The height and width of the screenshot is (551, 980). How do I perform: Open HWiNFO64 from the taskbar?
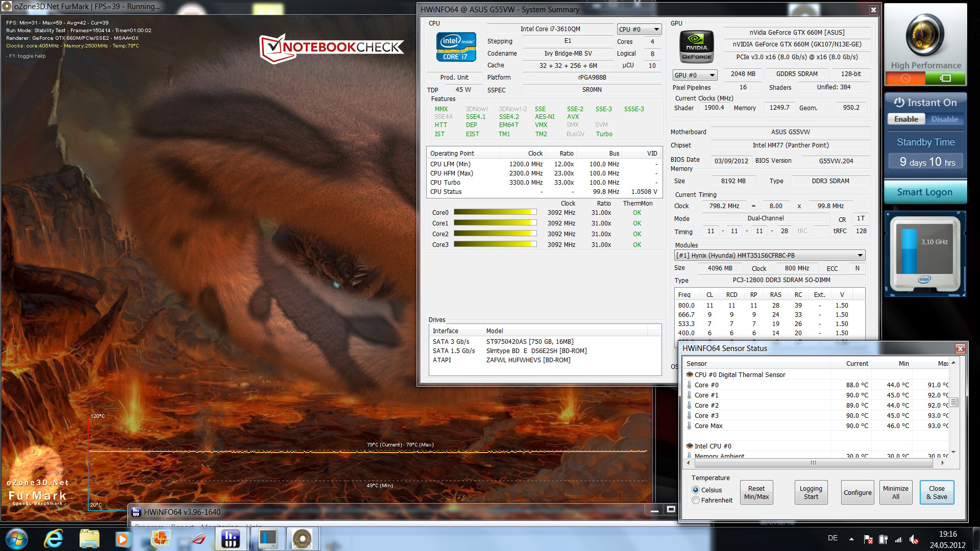click(230, 538)
